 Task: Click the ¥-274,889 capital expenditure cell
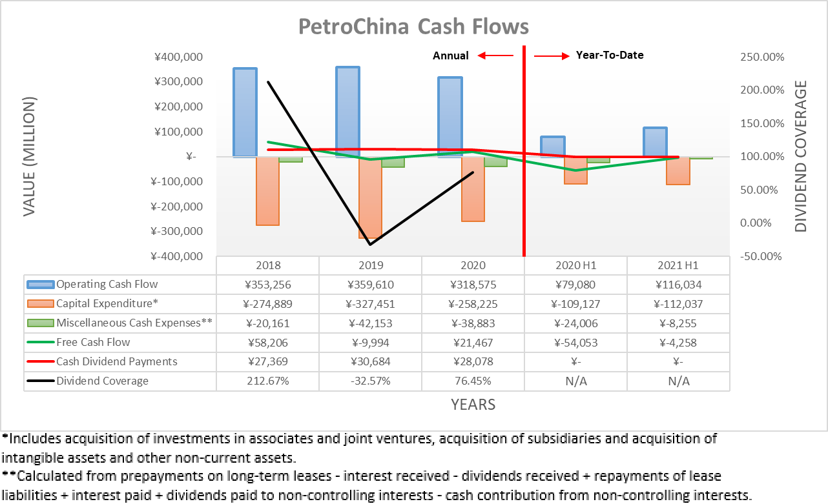coord(268,304)
